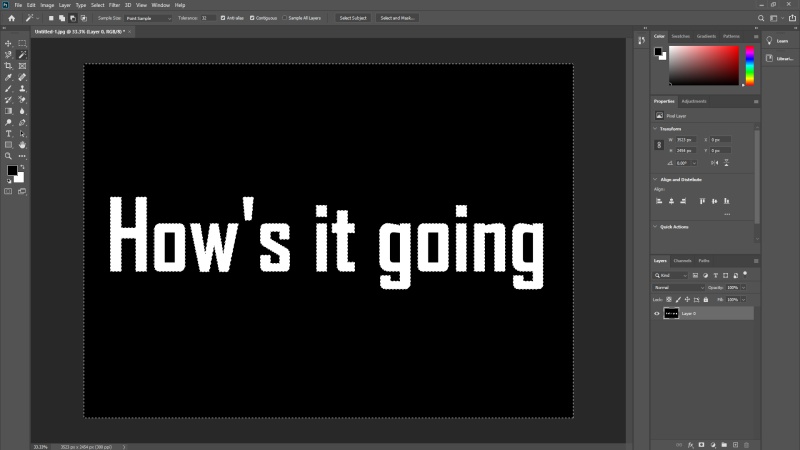Select the Gradient tool
Image resolution: width=800 pixels, height=450 pixels.
(8, 111)
